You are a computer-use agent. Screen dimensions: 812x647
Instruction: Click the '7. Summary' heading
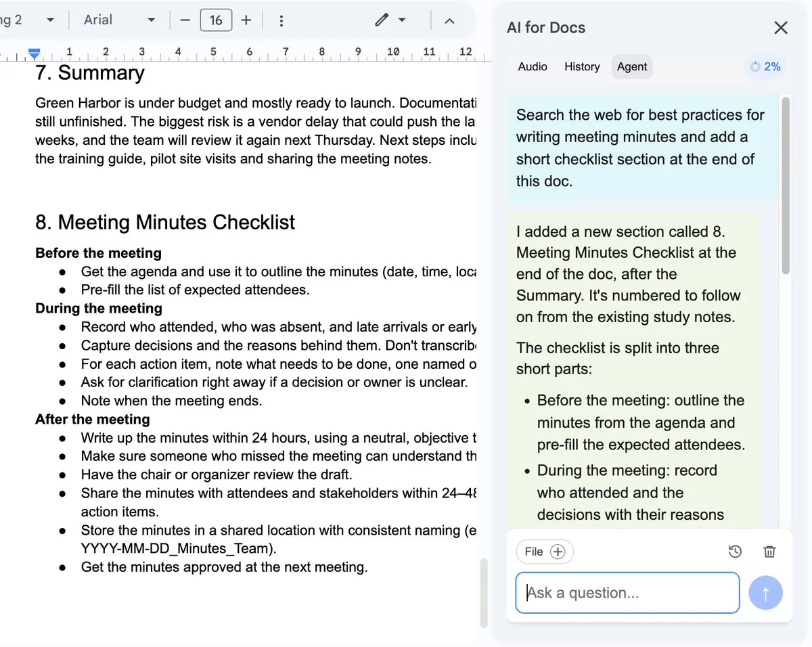pos(90,72)
